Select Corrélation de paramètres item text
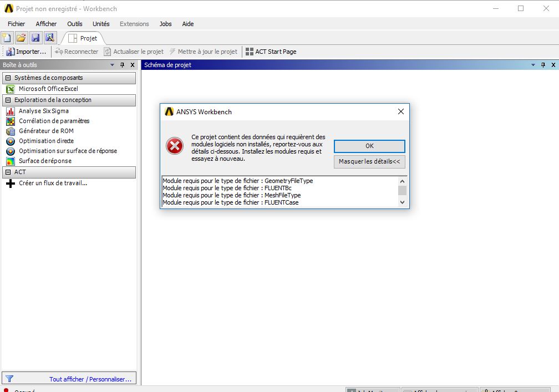The height and width of the screenshot is (392, 559). [x=54, y=121]
